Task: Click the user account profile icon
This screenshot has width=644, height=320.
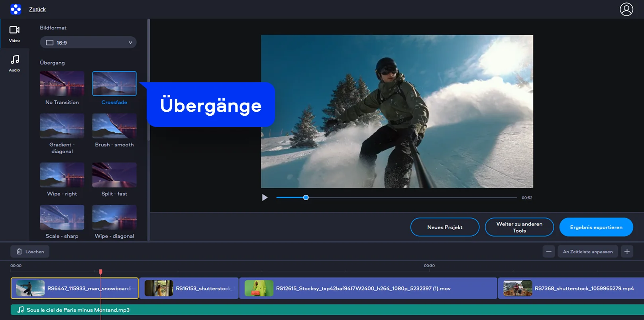Action: point(626,9)
